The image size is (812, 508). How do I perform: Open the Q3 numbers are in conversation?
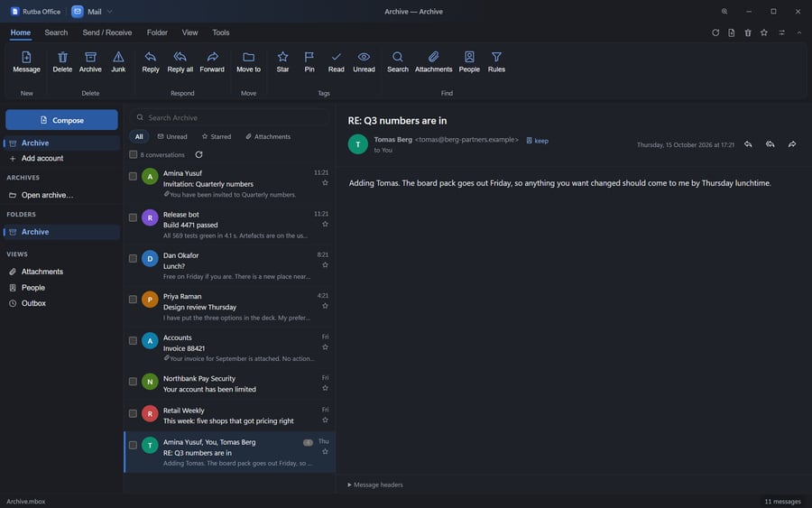230,452
